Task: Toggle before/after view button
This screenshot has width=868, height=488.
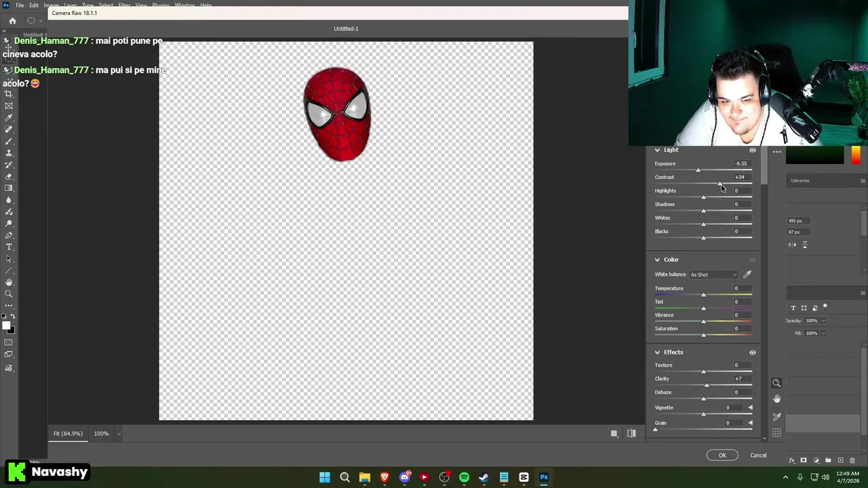Action: 631,434
